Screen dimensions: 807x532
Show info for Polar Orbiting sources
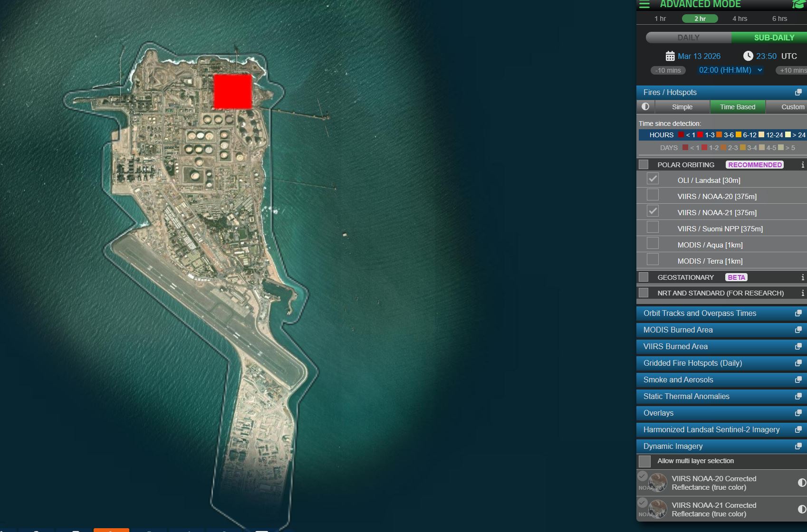(x=803, y=165)
